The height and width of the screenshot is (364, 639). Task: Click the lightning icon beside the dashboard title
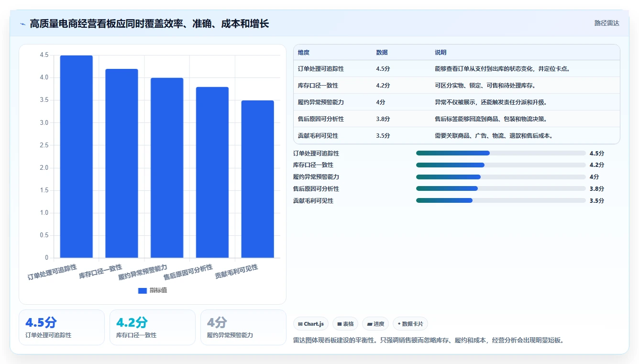23,23
